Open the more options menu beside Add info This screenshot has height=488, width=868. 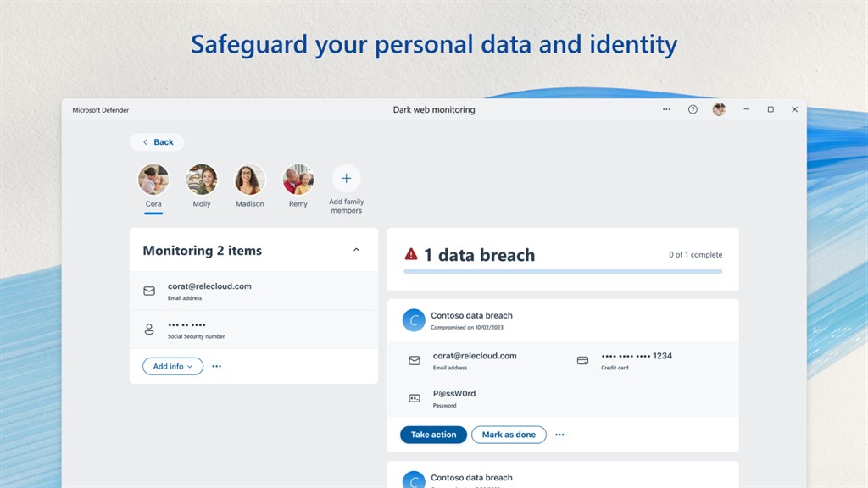(x=216, y=366)
